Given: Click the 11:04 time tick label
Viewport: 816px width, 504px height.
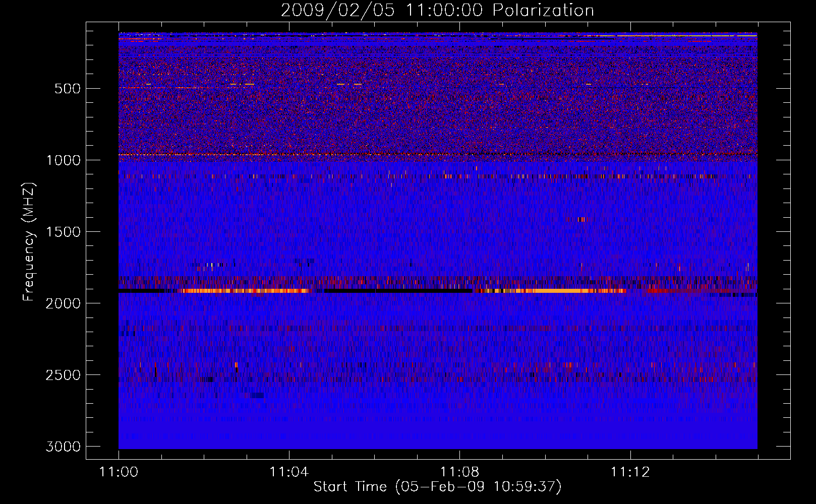Looking at the screenshot, I should (289, 472).
